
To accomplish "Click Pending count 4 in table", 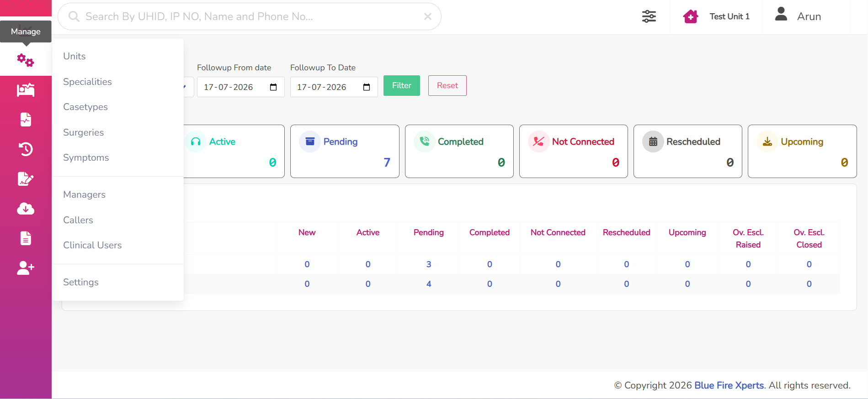I will 429,284.
